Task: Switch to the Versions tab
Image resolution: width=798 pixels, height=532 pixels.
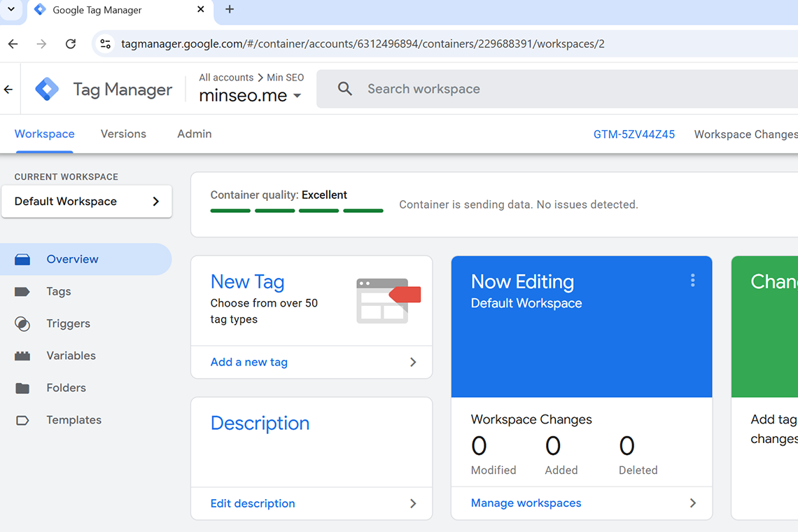Action: pyautogui.click(x=123, y=134)
